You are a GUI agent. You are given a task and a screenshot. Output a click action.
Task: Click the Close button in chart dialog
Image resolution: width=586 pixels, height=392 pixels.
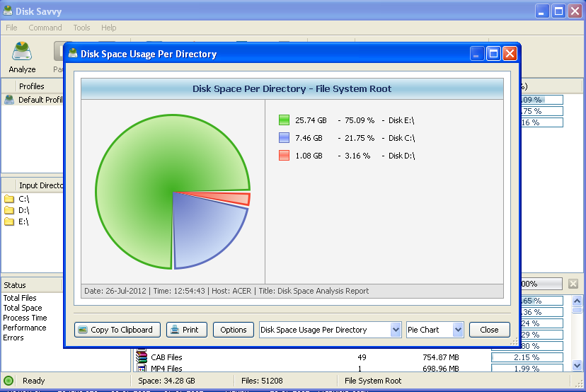point(489,330)
